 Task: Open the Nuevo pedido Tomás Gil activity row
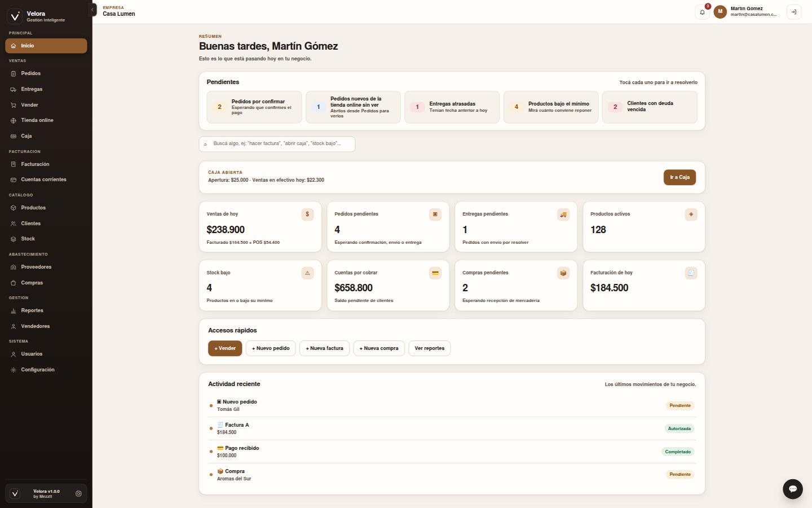(452, 405)
